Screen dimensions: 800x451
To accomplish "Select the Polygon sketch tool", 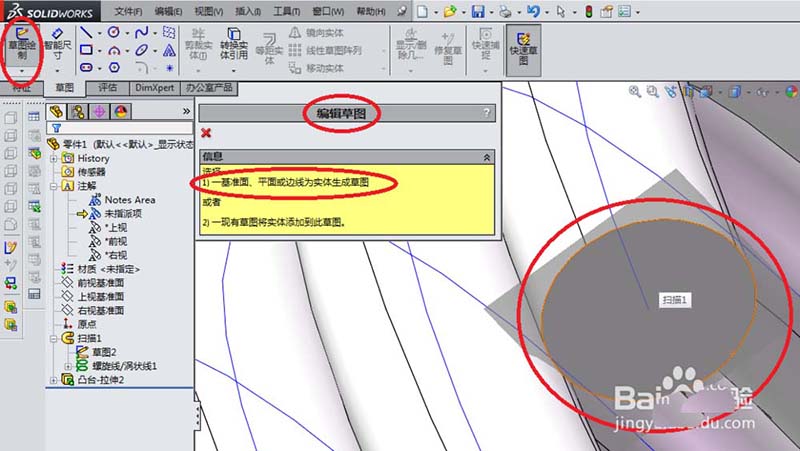I will pos(114,67).
